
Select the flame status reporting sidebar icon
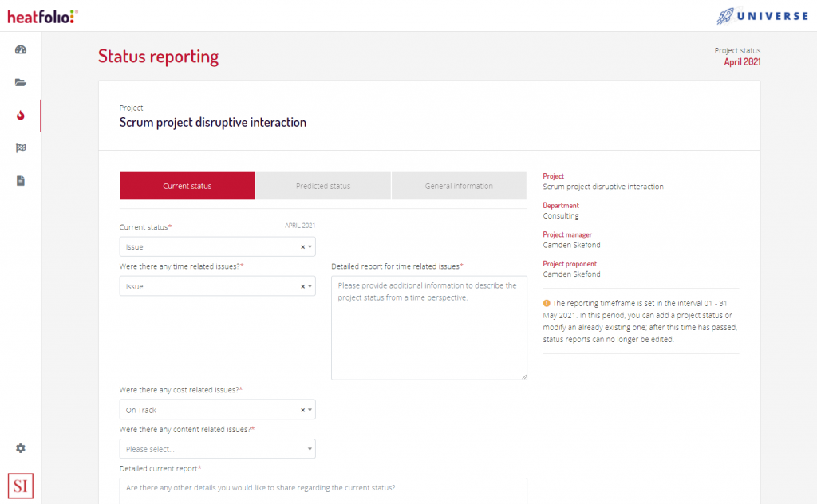tap(20, 115)
